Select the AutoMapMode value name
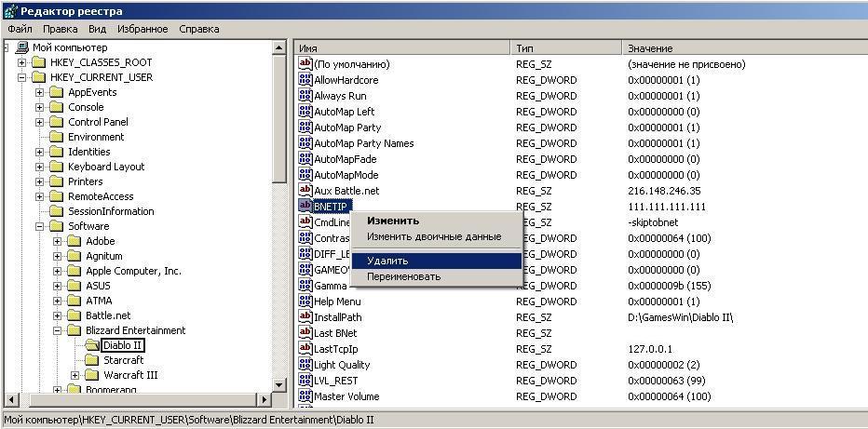 click(346, 175)
